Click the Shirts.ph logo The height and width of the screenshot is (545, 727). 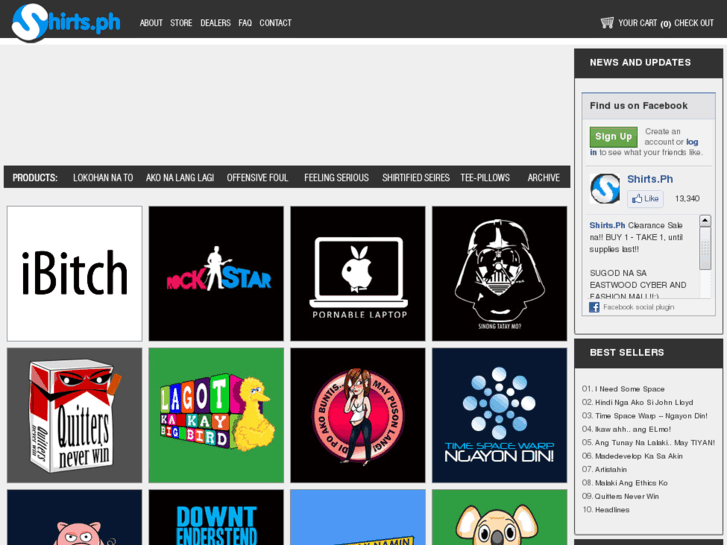point(66,22)
